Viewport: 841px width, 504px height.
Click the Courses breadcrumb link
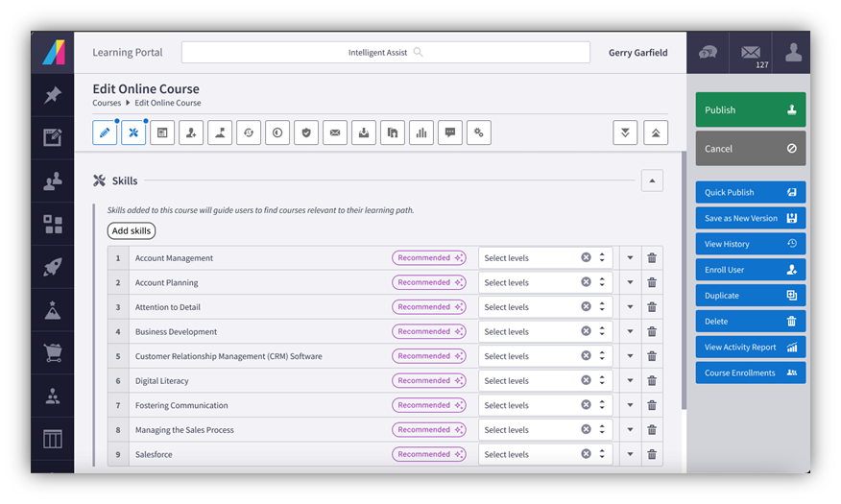click(107, 103)
